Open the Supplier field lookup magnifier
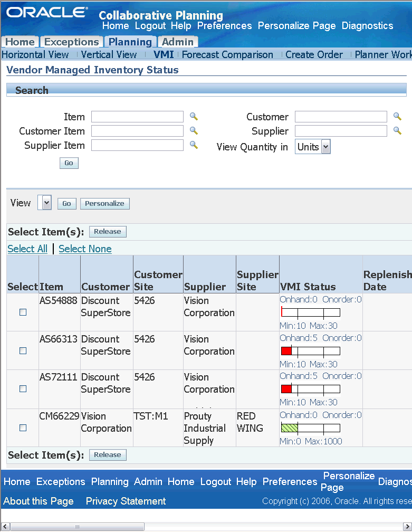The height and width of the screenshot is (532, 412). (x=397, y=131)
